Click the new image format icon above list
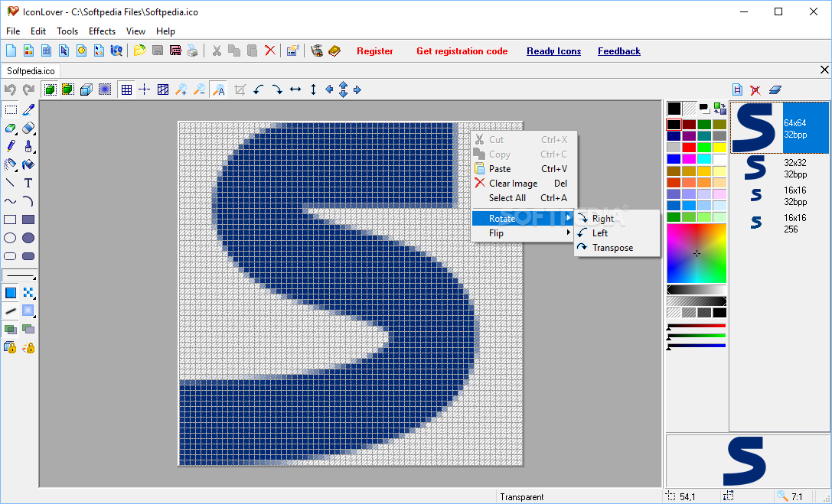This screenshot has width=832, height=504. pos(737,89)
